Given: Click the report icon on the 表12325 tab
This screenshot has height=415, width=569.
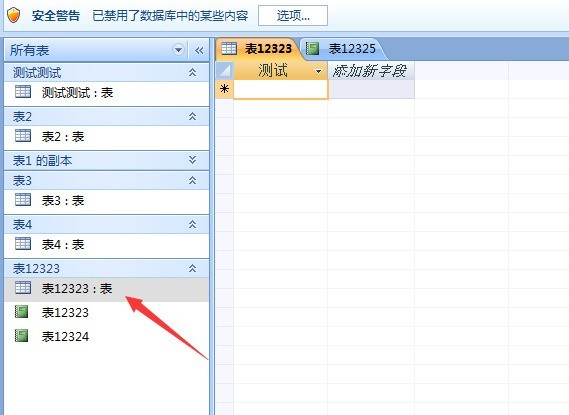Looking at the screenshot, I should pyautogui.click(x=312, y=48).
